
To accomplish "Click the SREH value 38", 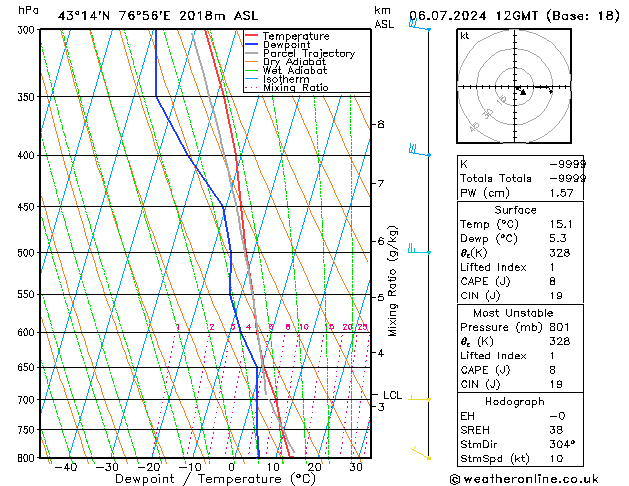I will pos(556,430).
